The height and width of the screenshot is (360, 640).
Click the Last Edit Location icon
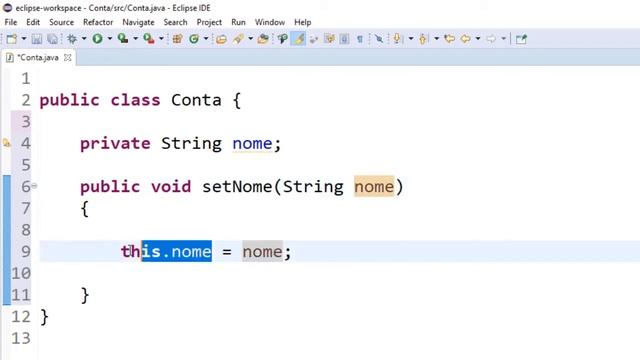(449, 39)
